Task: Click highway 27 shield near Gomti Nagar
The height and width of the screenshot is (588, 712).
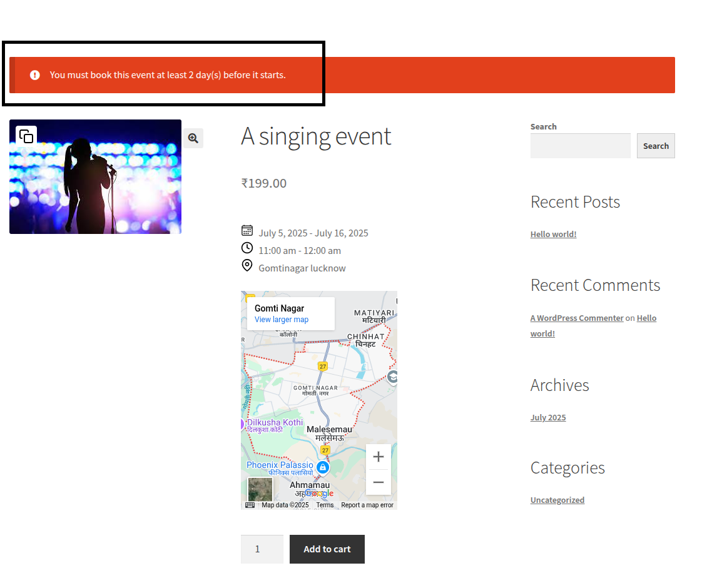Action: [322, 367]
